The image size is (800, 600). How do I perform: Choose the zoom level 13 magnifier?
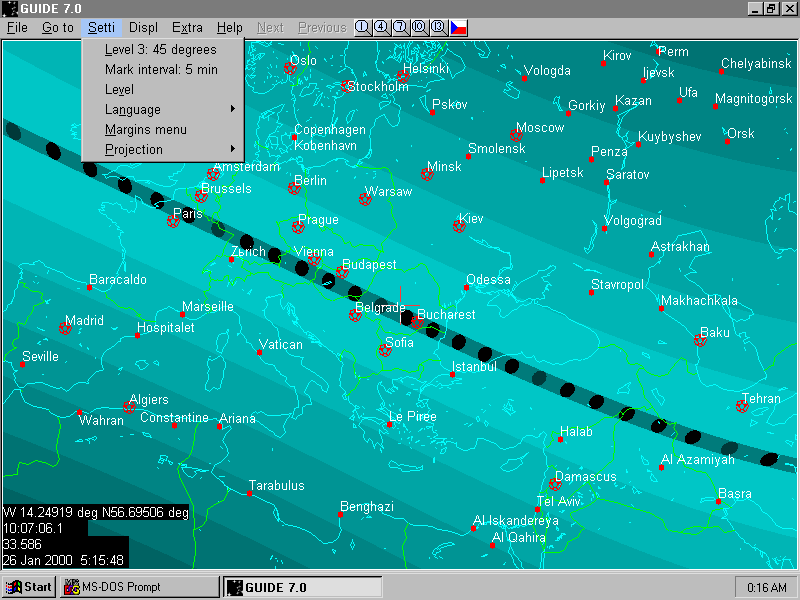click(438, 27)
